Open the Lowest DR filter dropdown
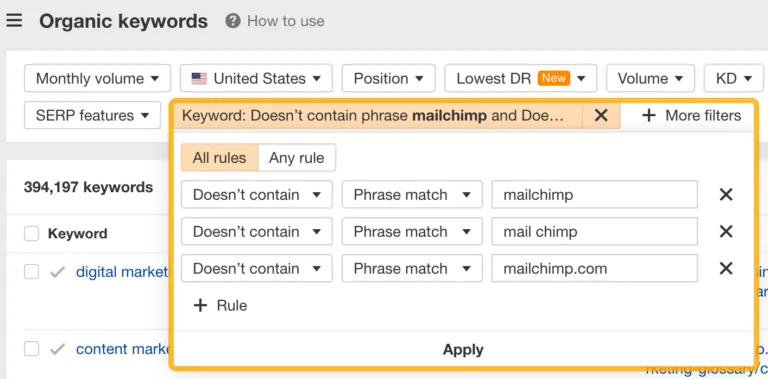This screenshot has height=379, width=768. 521,78
